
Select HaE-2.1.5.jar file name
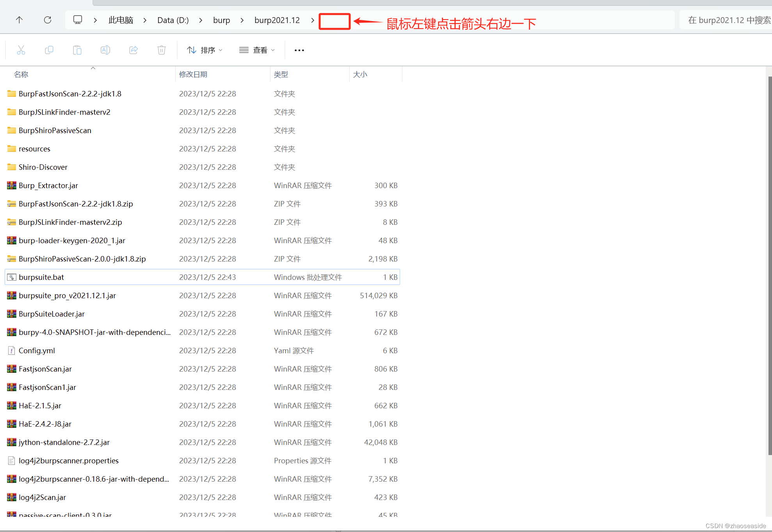point(40,406)
